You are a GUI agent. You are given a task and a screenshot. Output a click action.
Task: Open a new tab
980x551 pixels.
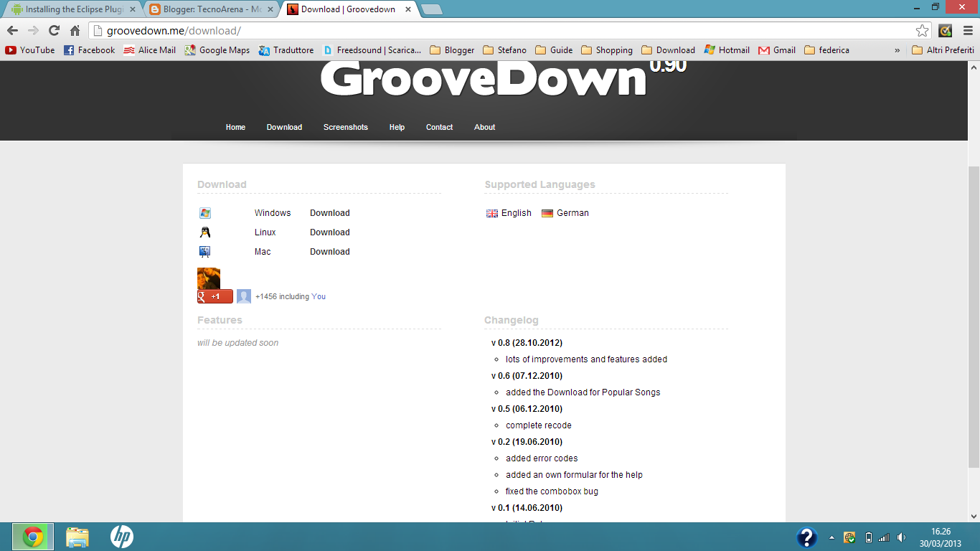pos(431,9)
